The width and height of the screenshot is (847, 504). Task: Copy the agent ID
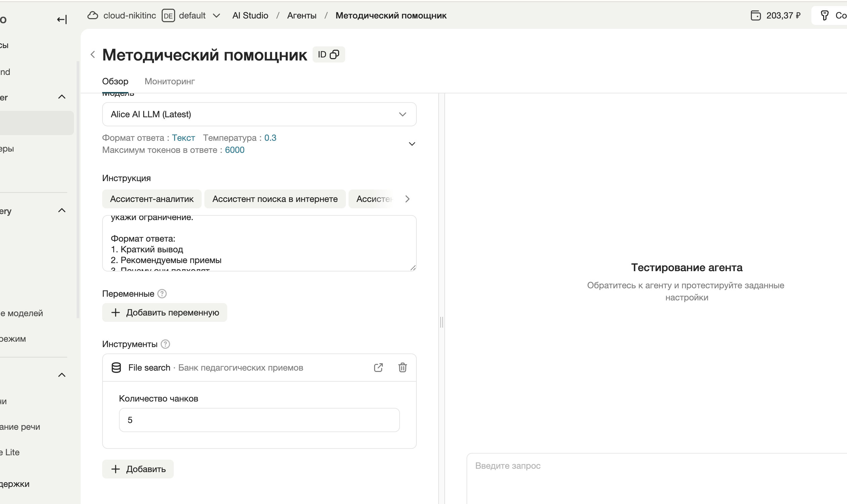pos(329,54)
